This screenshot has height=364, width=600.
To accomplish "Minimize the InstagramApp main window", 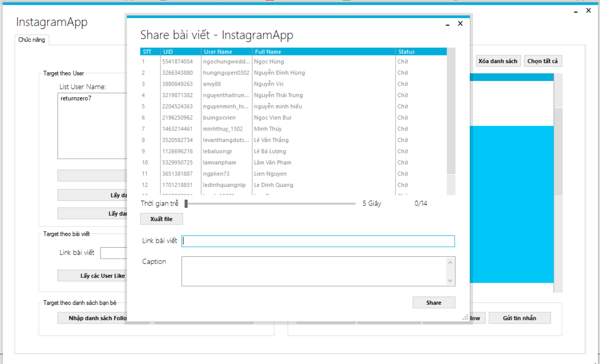I will [576, 11].
